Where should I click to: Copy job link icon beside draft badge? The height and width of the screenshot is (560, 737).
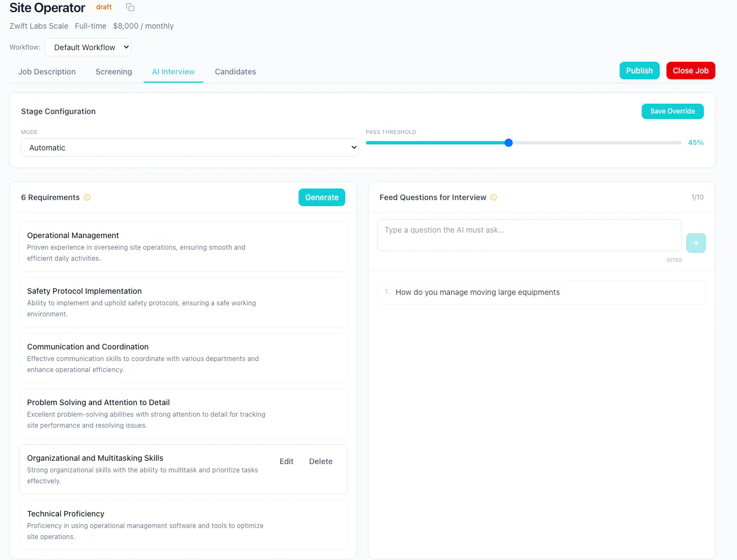coord(130,7)
